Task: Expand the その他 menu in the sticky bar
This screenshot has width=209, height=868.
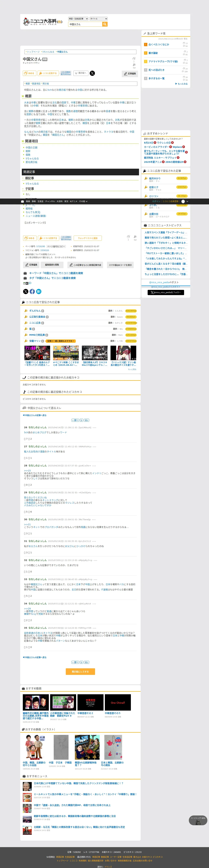Action: 83,201
